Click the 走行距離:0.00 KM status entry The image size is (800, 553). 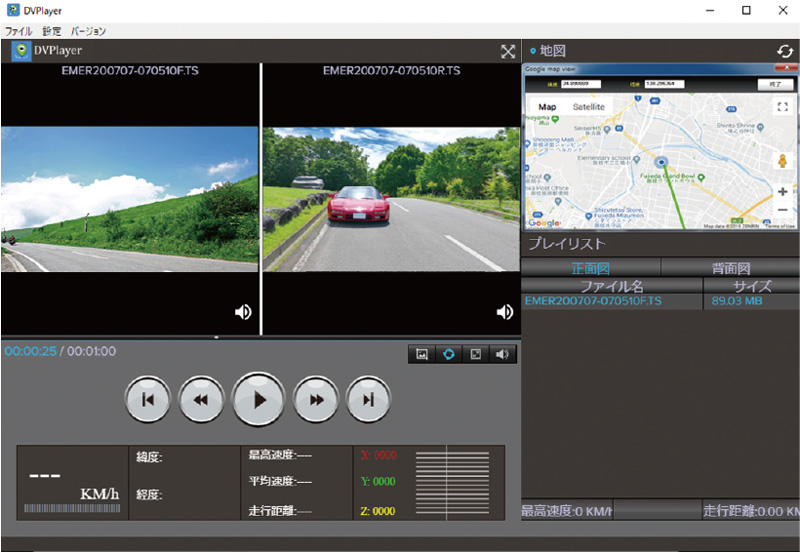click(751, 511)
